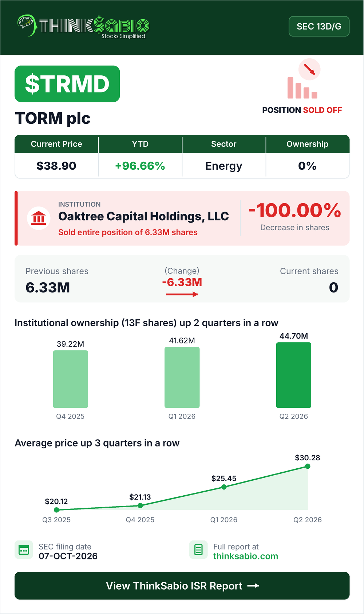This screenshot has height=614, width=364.
Task: Open the SEC 13D/G badge
Action: [319, 26]
